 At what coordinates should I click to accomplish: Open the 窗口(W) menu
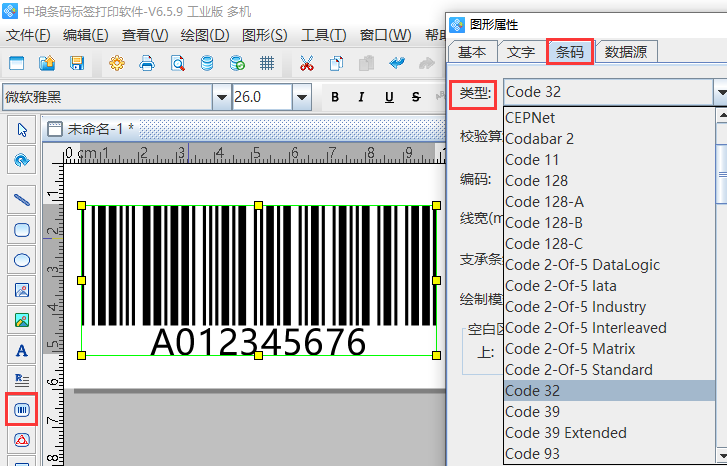click(x=385, y=35)
